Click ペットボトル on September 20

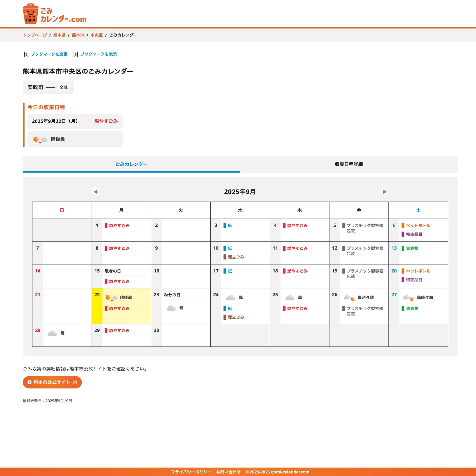[418, 271]
